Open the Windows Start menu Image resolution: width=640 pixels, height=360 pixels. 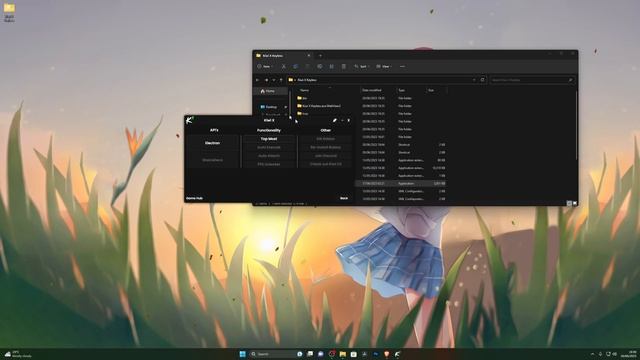click(243, 354)
